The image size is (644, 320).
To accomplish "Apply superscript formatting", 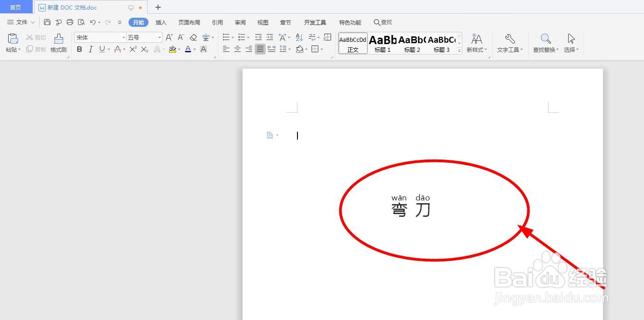I will coord(133,50).
